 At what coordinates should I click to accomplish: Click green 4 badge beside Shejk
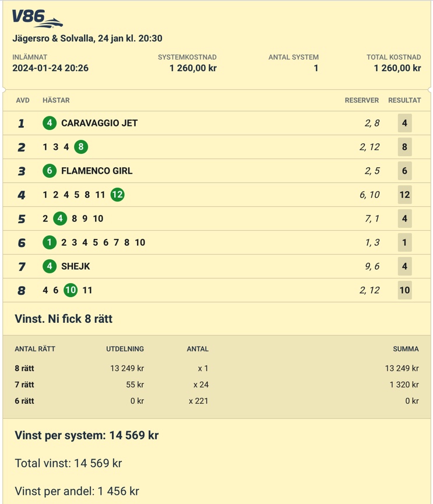tap(50, 266)
